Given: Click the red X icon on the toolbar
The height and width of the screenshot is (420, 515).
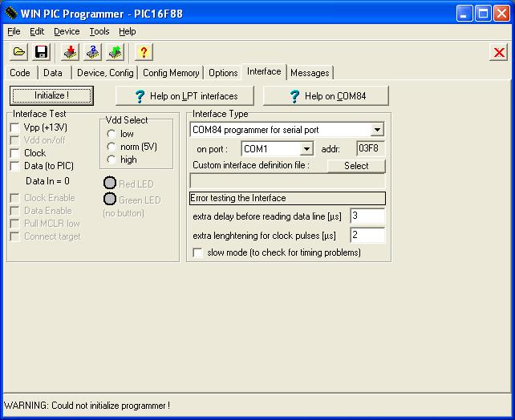Looking at the screenshot, I should click(499, 52).
